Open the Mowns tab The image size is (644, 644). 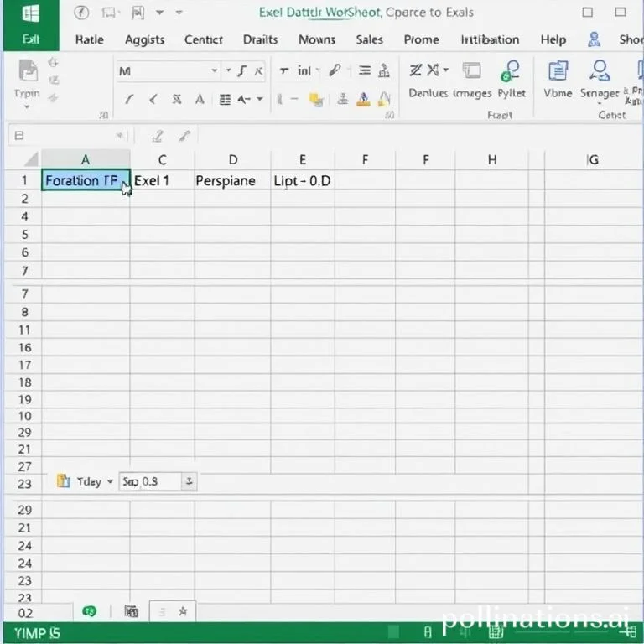317,39
